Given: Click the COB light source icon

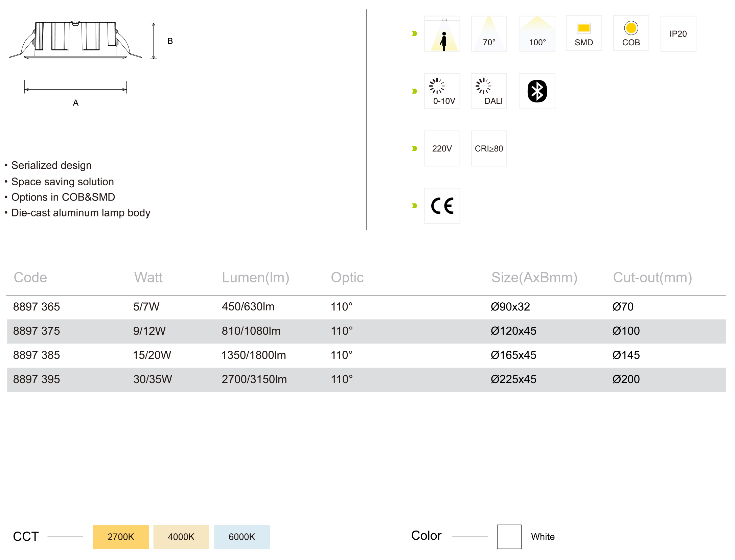Looking at the screenshot, I should point(631,33).
